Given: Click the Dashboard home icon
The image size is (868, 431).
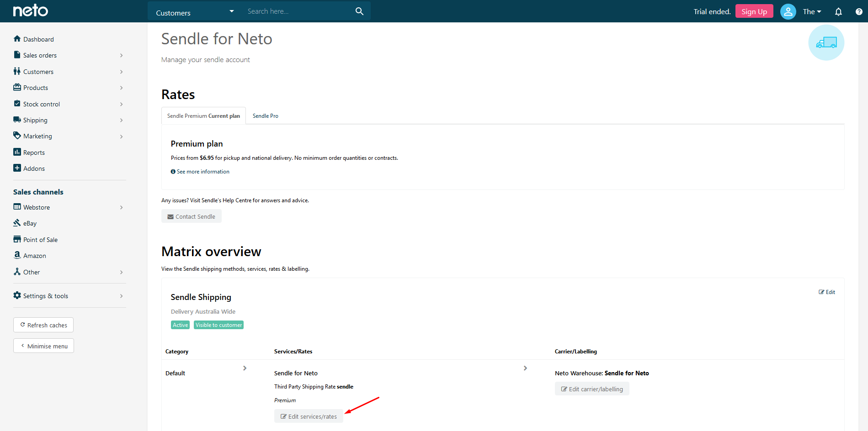Looking at the screenshot, I should coord(17,39).
